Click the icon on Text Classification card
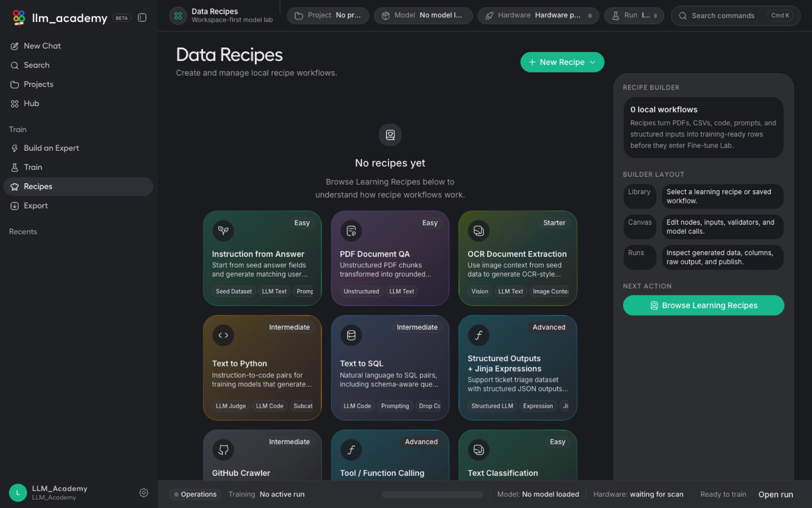Image resolution: width=812 pixels, height=508 pixels. [479, 450]
